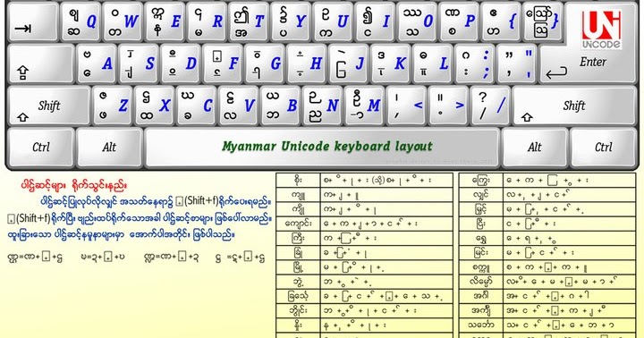Click the B key
Viewport: 644px width, 338px height.
click(281, 106)
